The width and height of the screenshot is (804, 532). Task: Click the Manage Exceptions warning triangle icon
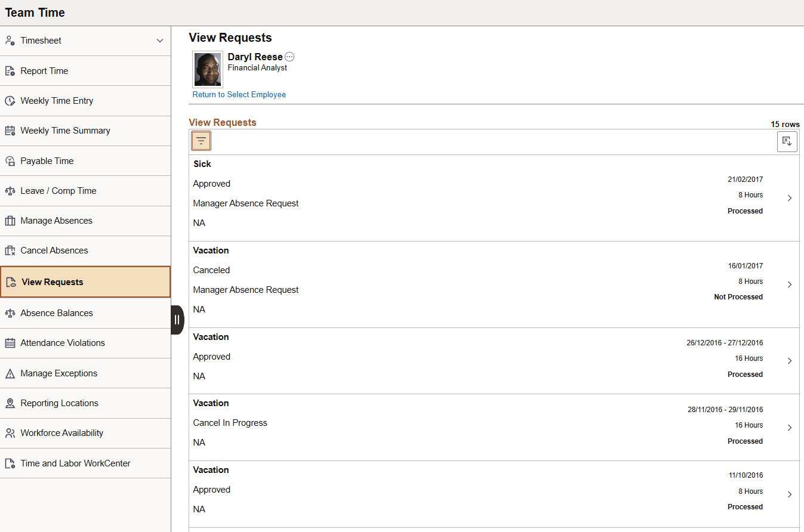(10, 373)
